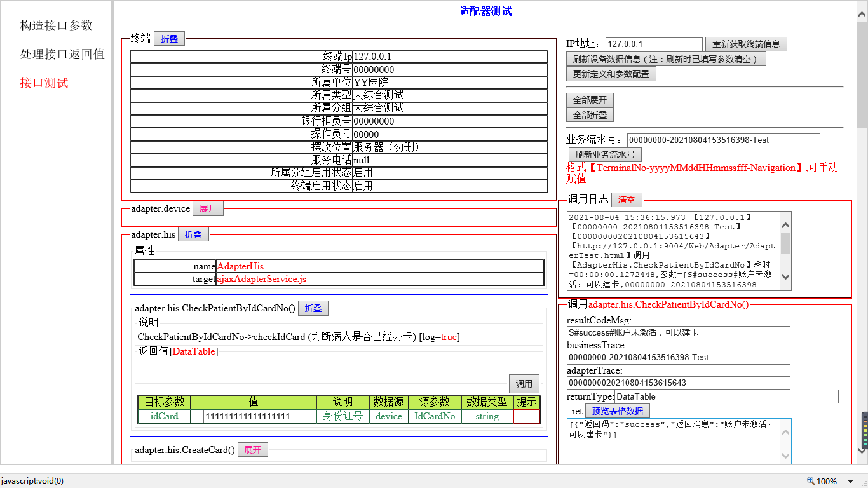Viewport: 868px width, 488px height.
Task: Click the 终端Ip value 127.0.0.1
Action: 372,57
